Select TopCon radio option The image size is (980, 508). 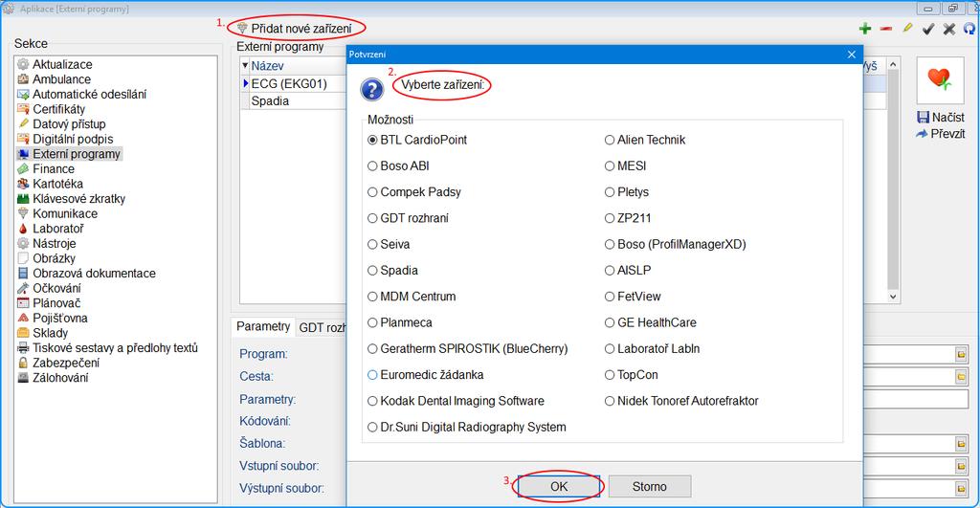point(632,376)
